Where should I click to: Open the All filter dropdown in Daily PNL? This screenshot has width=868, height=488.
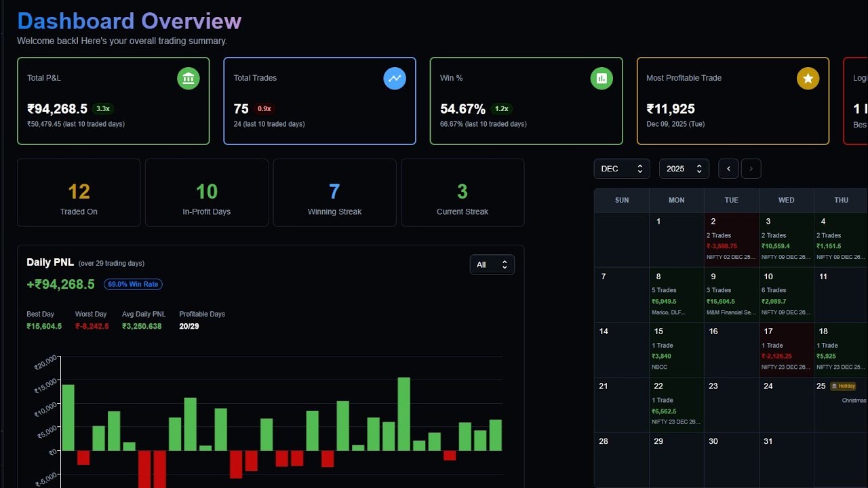tap(492, 264)
